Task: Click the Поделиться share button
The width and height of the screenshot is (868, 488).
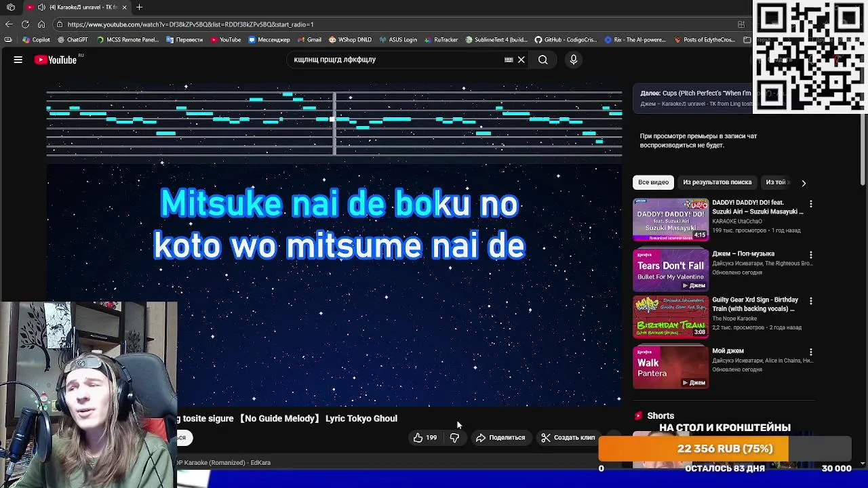Action: point(500,438)
